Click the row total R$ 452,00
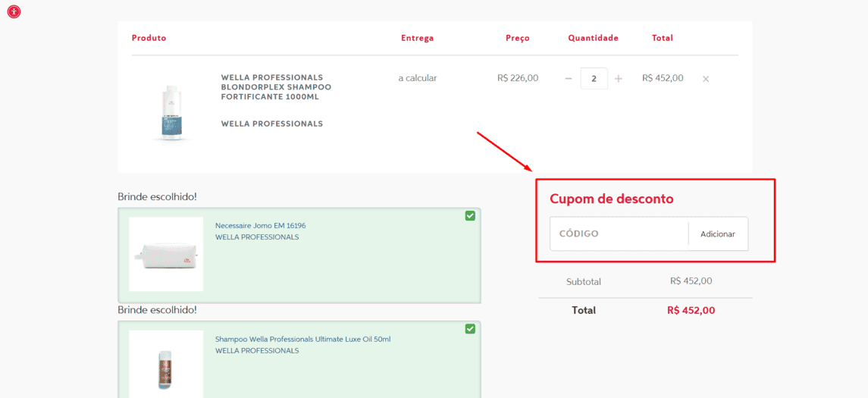The image size is (868, 398). [x=663, y=78]
